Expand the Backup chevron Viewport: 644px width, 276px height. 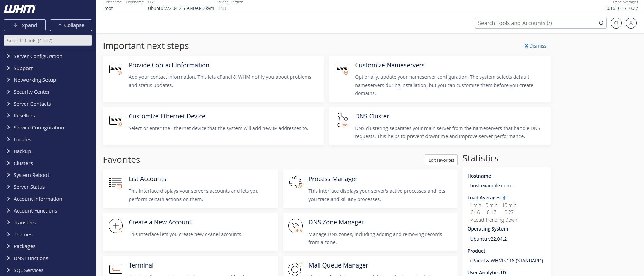tap(8, 151)
